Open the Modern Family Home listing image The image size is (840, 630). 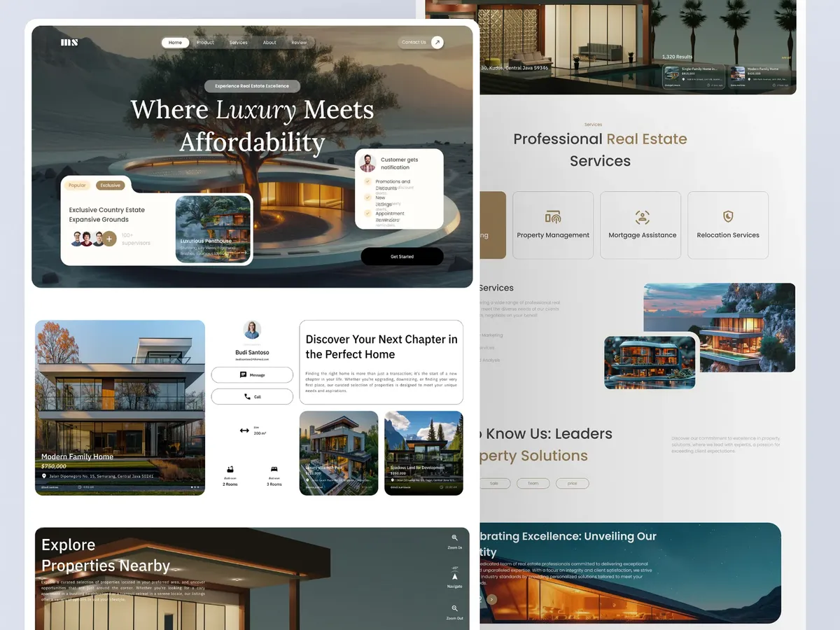120,407
